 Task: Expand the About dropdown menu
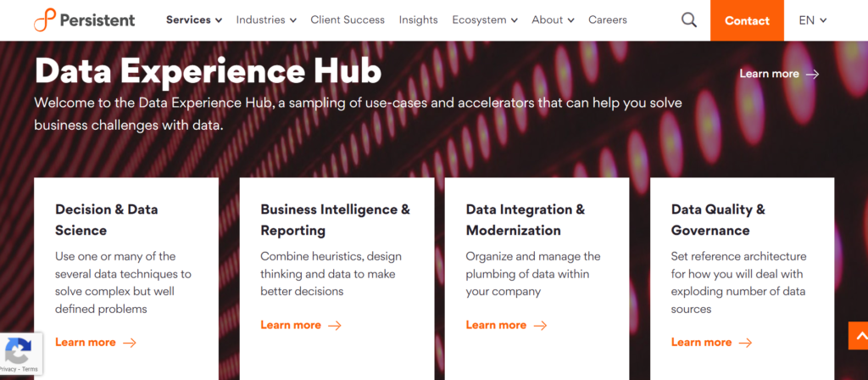[553, 20]
